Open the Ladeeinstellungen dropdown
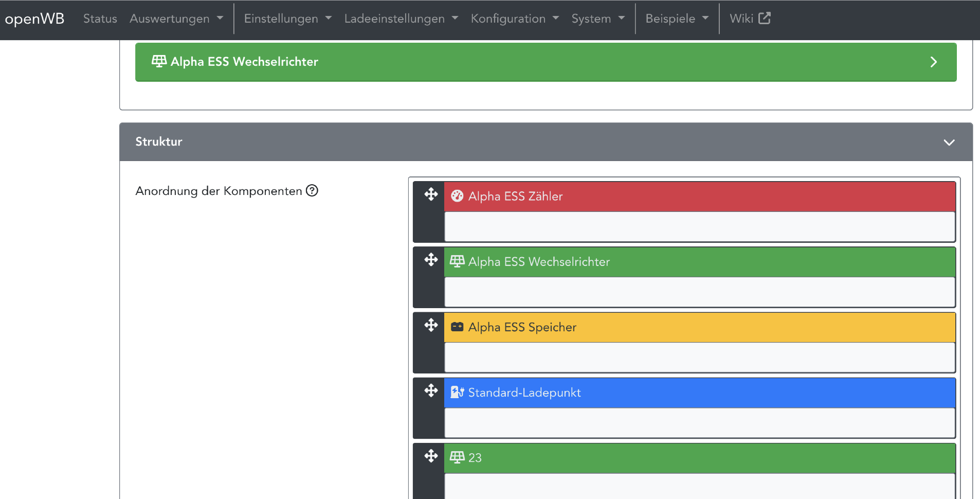Screen dimensions: 980x499 pos(401,19)
